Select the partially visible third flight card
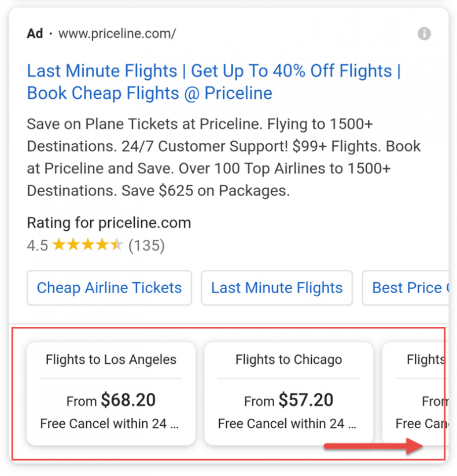This screenshot has height=476, width=457. tap(415, 393)
